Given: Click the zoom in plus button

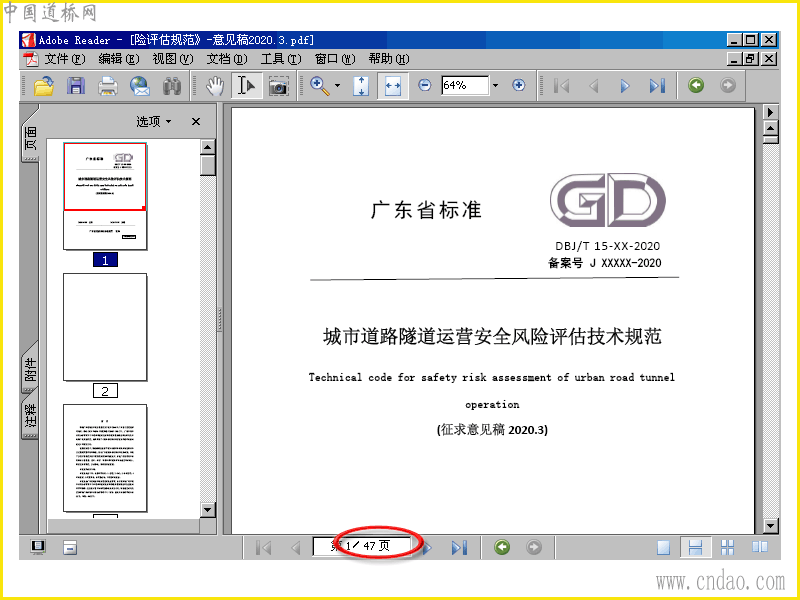Looking at the screenshot, I should [x=518, y=85].
